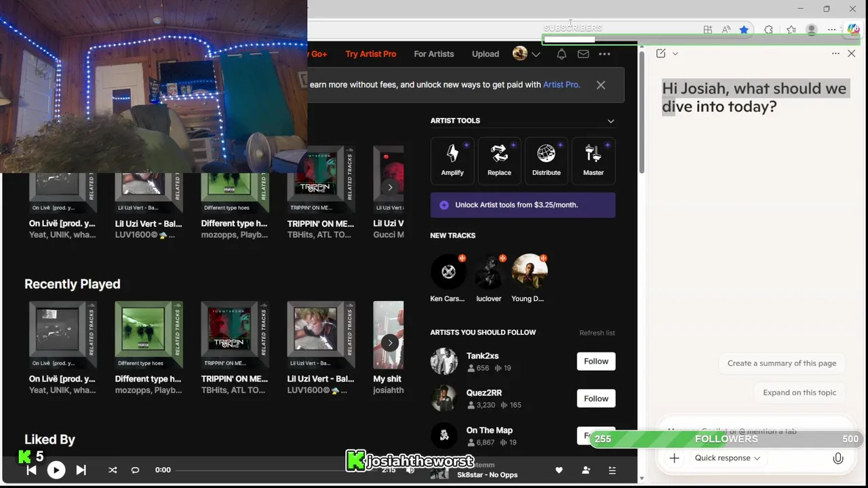Screen dimensions: 868x488
Task: Click the user profile avatar
Action: click(520, 54)
